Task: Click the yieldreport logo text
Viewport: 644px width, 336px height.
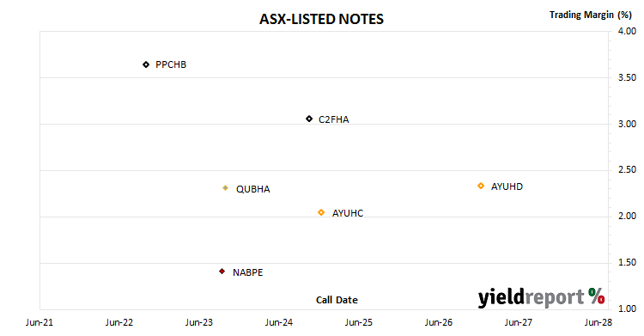Action: tap(531, 297)
